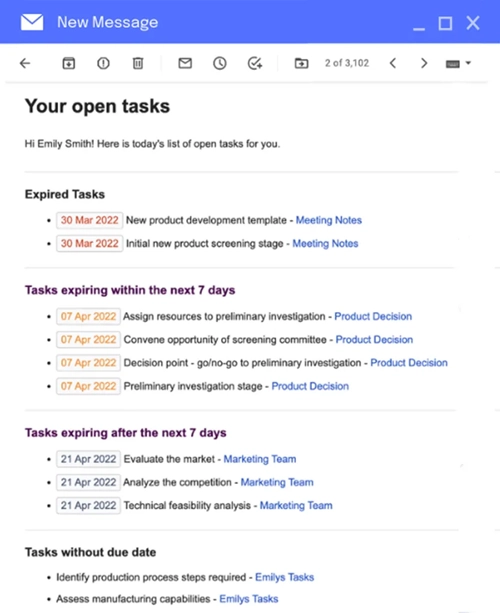500x613 pixels.
Task: Open Marketing Team link for Technical feasibility analysis
Action: point(296,505)
